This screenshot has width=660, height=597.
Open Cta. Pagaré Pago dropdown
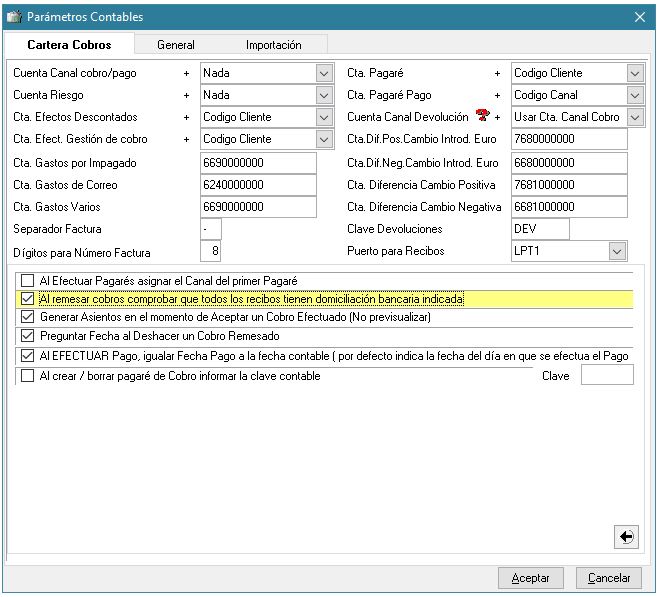coord(635,95)
